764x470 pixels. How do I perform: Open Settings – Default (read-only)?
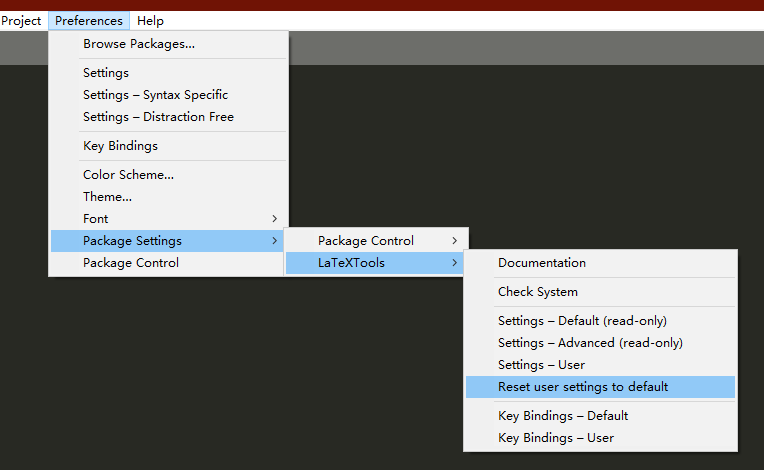point(582,321)
